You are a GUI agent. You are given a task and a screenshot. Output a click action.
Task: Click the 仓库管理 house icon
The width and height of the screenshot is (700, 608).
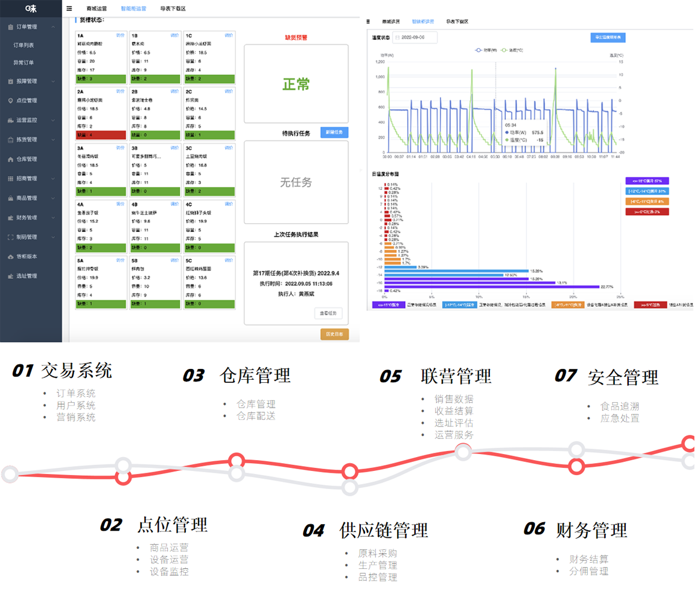coord(11,159)
